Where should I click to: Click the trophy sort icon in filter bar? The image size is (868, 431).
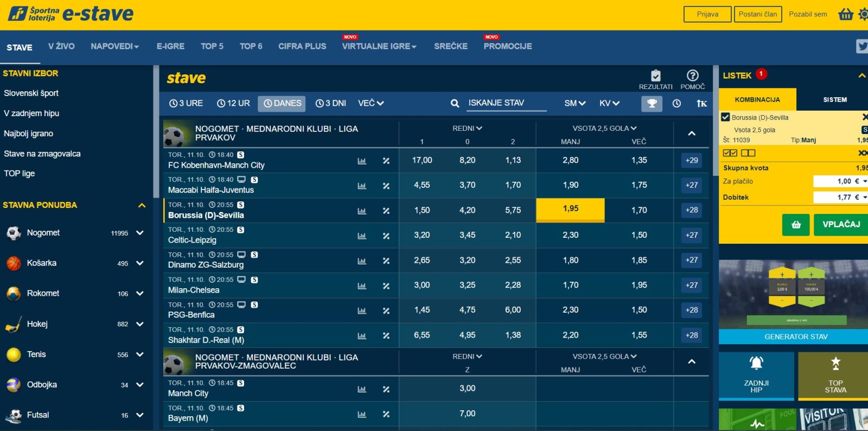(x=652, y=103)
